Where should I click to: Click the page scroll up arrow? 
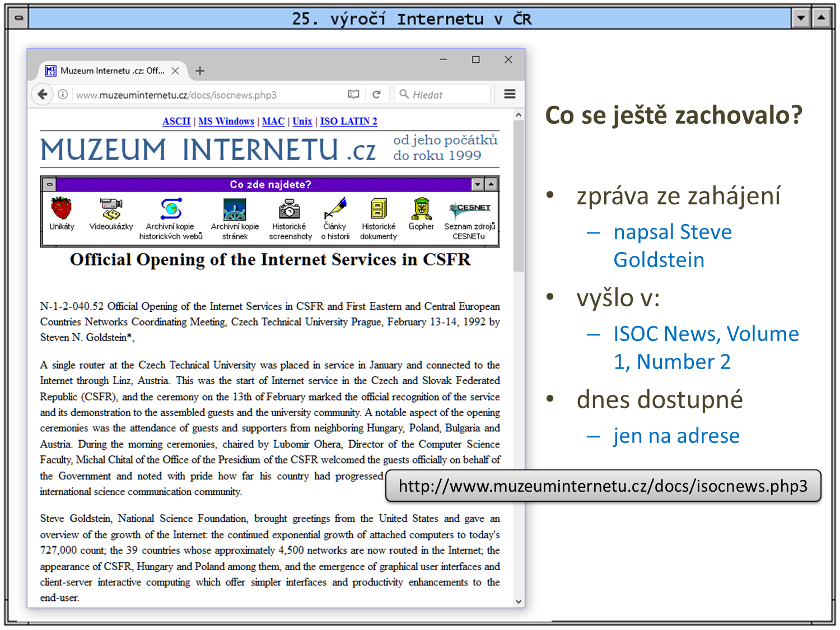(519, 115)
